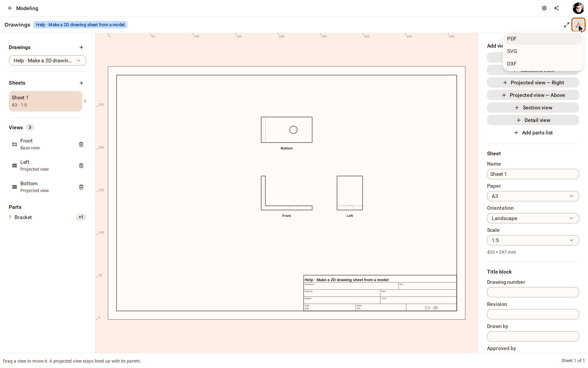Click the Front view's base view icon
588x368 pixels.
[x=14, y=144]
